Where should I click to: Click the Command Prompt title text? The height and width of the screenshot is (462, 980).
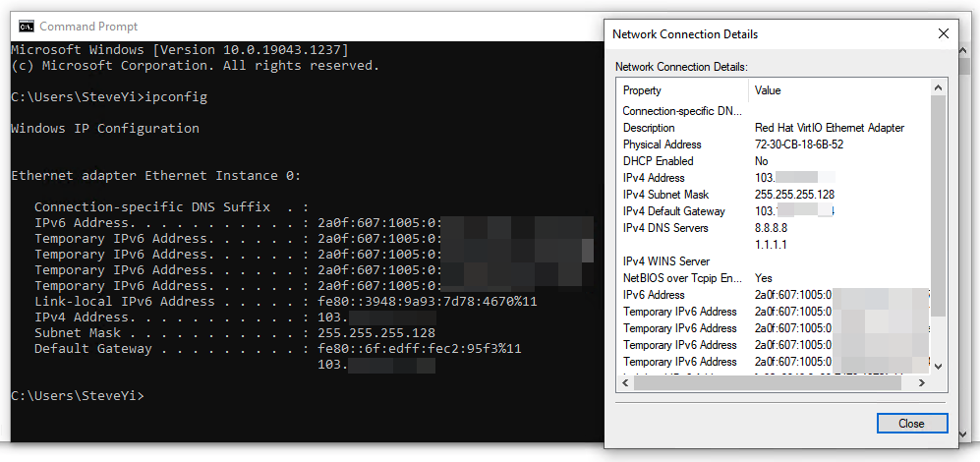coord(88,27)
